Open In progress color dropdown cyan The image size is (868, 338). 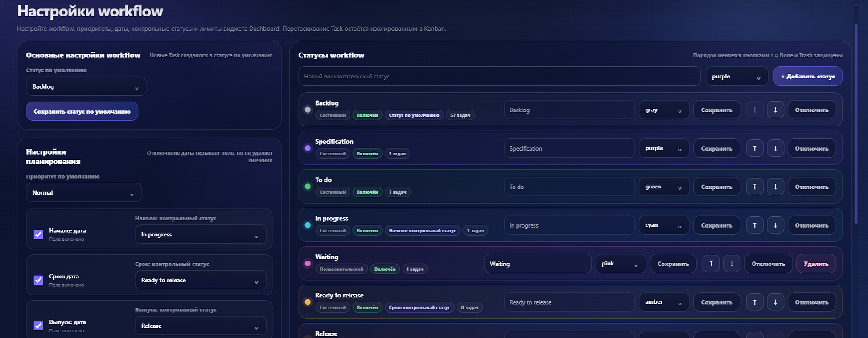coord(664,225)
